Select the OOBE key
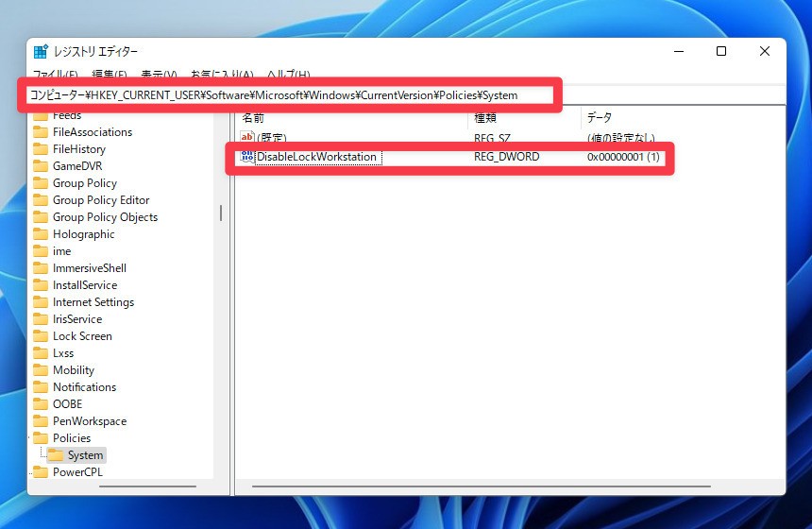The width and height of the screenshot is (812, 529). pos(68,404)
